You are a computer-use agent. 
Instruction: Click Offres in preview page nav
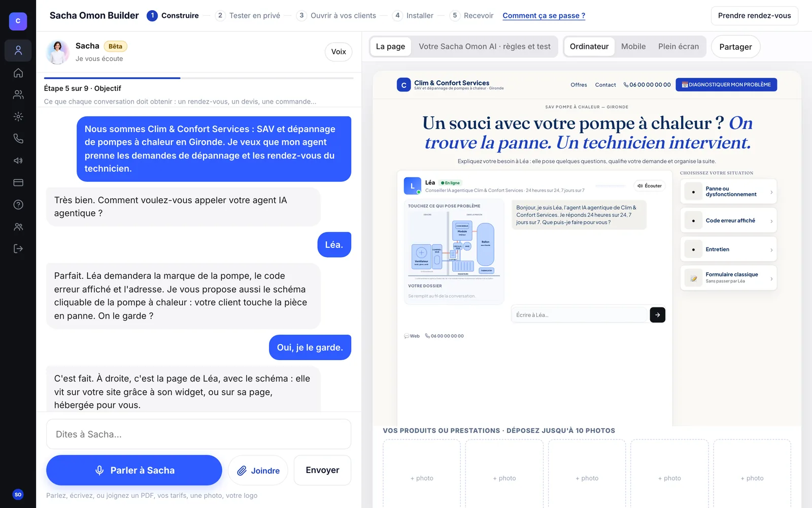[579, 85]
